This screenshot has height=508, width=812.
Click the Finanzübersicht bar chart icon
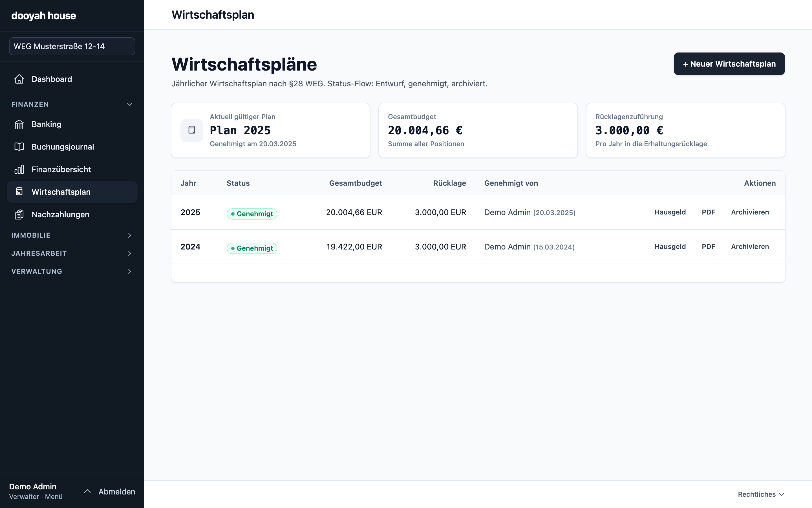pos(19,169)
